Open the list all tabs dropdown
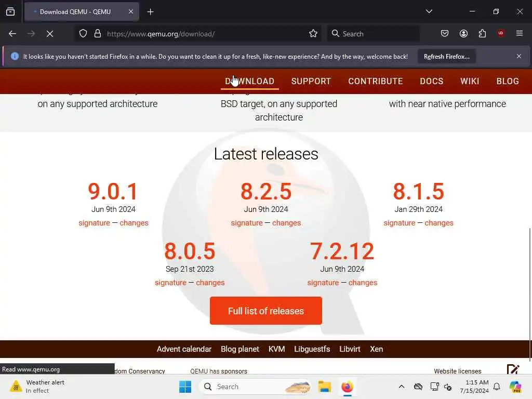Screen dimensions: 532x399 (429, 11)
